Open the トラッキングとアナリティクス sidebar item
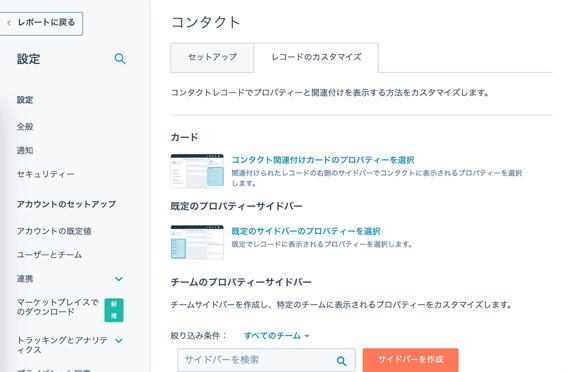Viewport: 567px width, 372px height. [x=62, y=345]
